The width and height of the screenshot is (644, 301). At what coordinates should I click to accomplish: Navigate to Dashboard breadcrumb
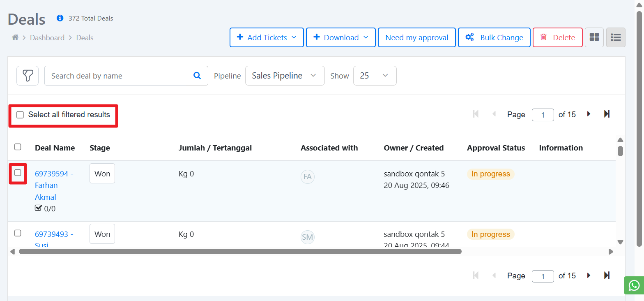(47, 38)
